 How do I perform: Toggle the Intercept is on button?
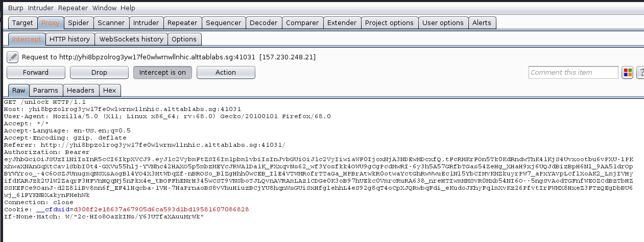162,73
